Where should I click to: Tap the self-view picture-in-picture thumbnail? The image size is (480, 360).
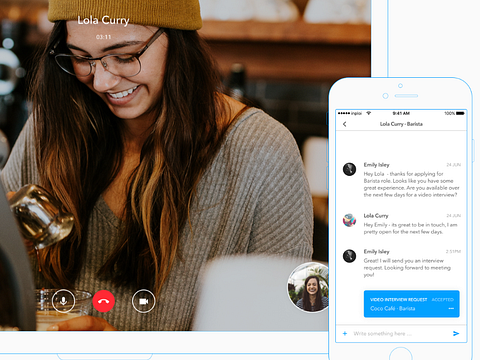(308, 287)
